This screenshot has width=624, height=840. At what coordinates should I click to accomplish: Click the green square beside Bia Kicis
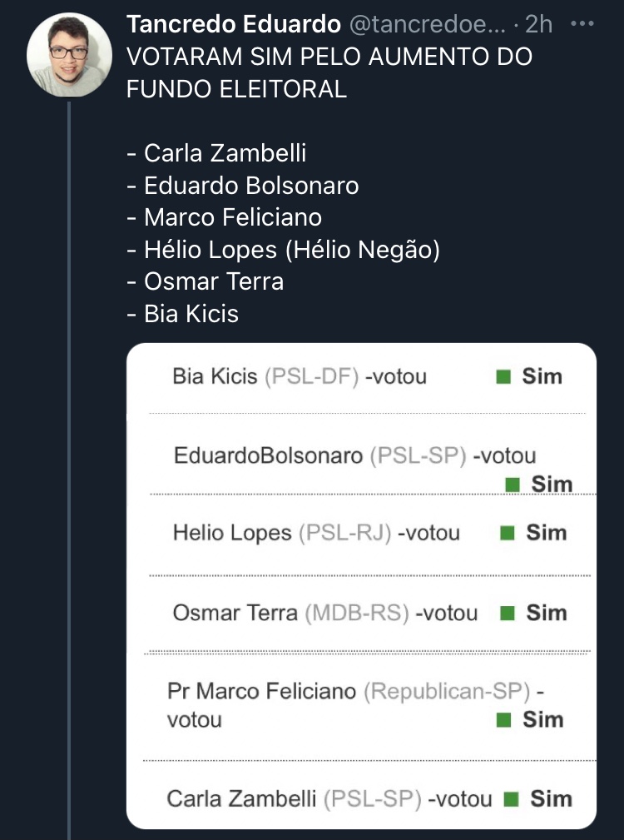(x=503, y=377)
